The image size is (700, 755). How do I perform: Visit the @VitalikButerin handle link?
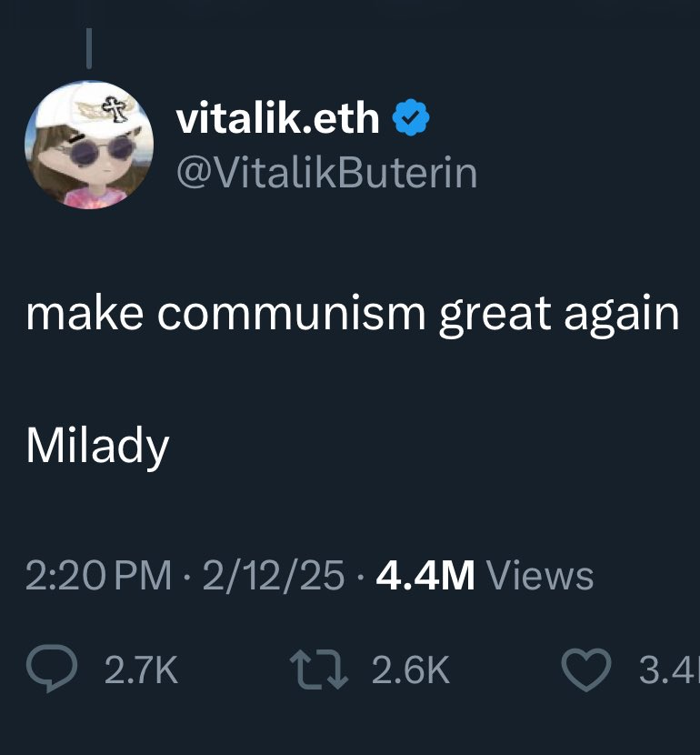[x=326, y=173]
